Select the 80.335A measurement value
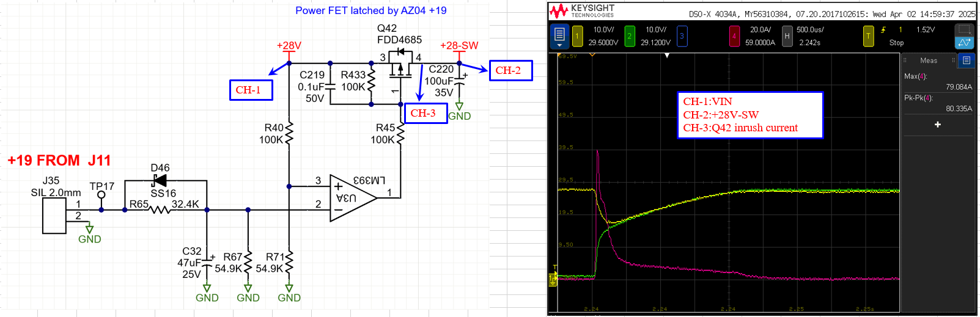This screenshot has width=980, height=317. pyautogui.click(x=959, y=109)
